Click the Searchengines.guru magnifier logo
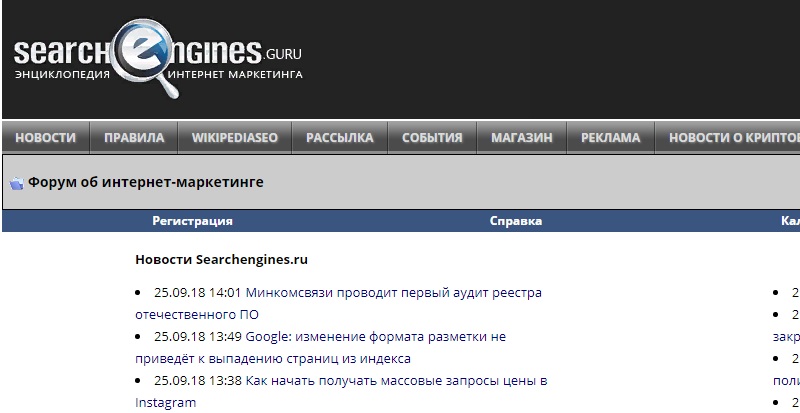Viewport: 800px width, 413px height. tap(158, 59)
